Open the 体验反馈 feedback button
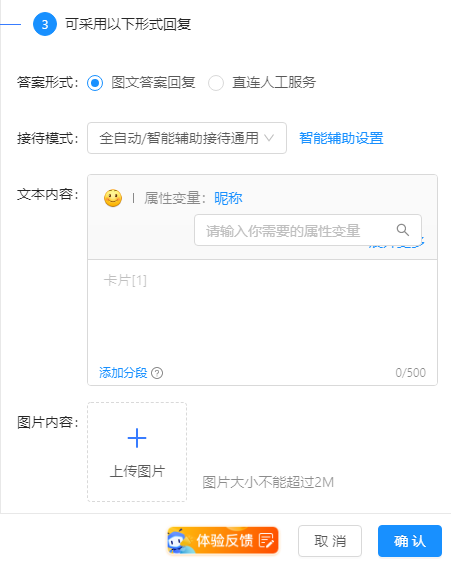451x565 pixels. pos(223,540)
